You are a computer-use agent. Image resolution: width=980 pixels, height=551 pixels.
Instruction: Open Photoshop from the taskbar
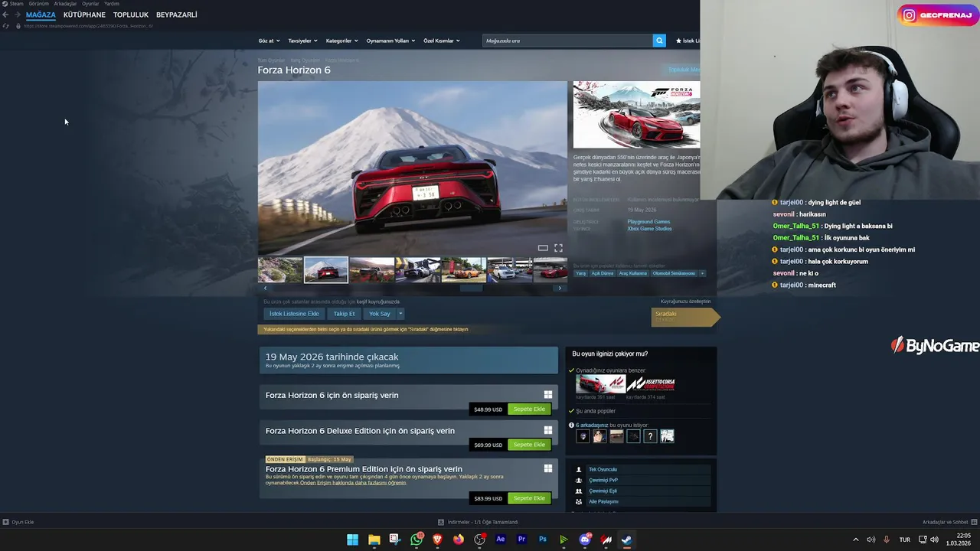tap(543, 540)
